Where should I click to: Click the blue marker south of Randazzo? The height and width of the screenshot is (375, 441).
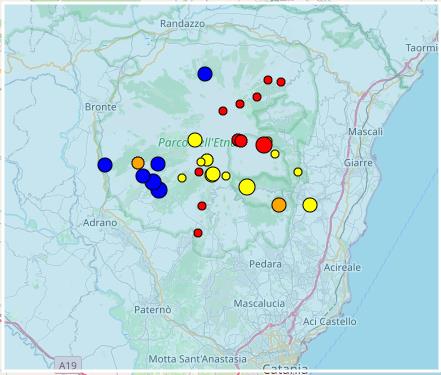pyautogui.click(x=205, y=74)
